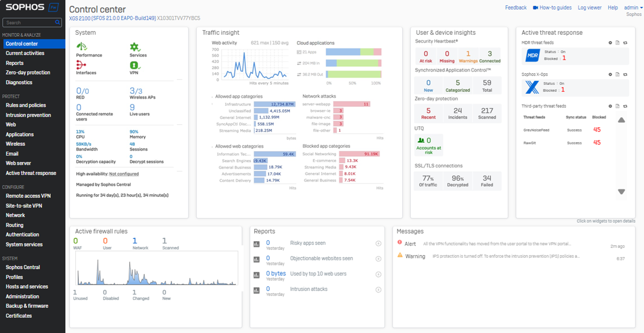This screenshot has height=333, width=644.
Task: Open MDR threat feeds settings gear
Action: [x=610, y=42]
